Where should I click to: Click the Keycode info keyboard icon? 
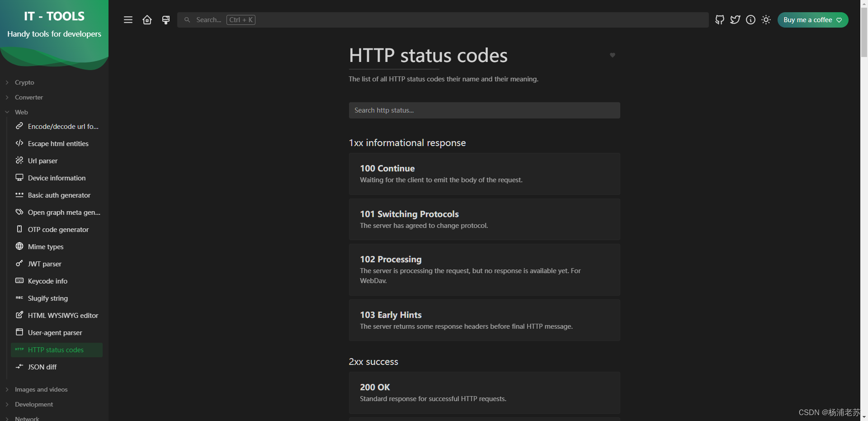point(19,281)
